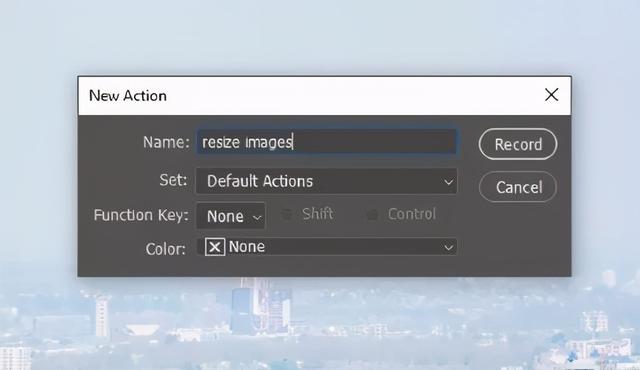This screenshot has width=640, height=370.
Task: Click the Name: field label
Action: tap(166, 142)
